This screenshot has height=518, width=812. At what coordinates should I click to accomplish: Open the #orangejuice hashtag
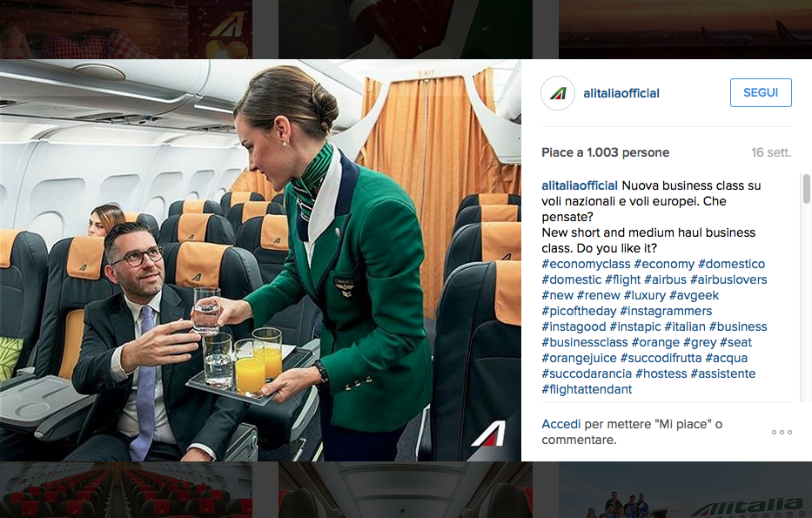coord(579,358)
